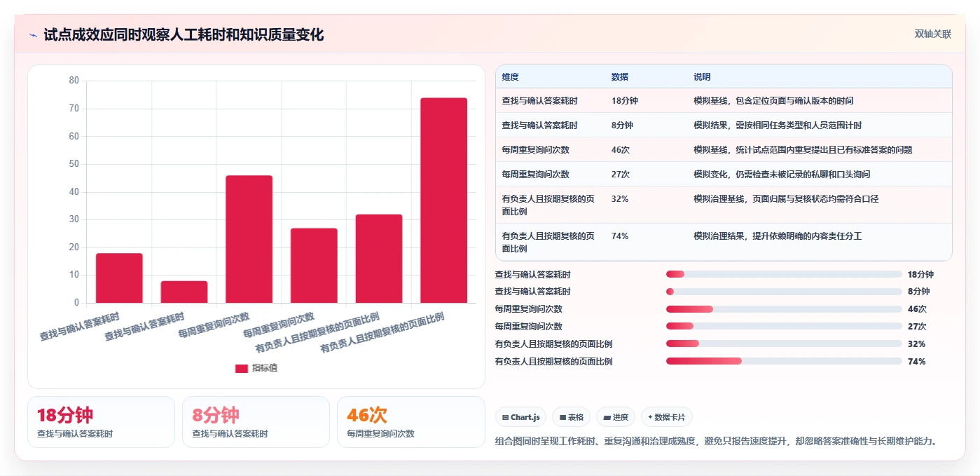This screenshot has height=476, width=980.
Task: Toggle the 指标值 legend color box
Action: [x=242, y=368]
